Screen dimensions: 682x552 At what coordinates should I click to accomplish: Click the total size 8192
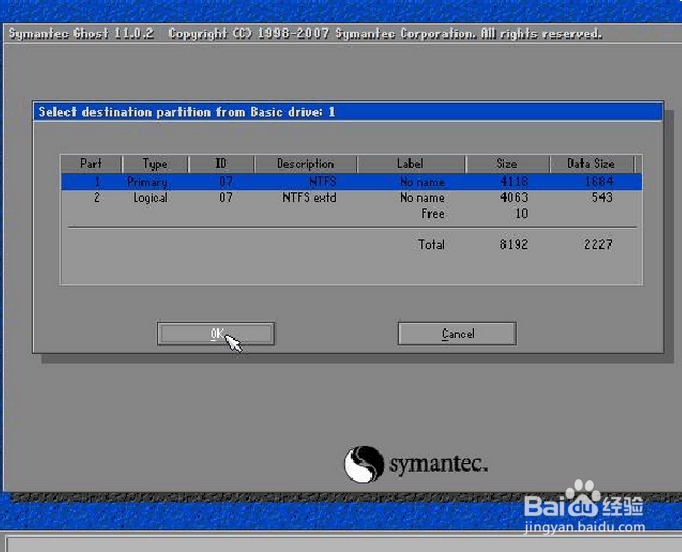(514, 244)
